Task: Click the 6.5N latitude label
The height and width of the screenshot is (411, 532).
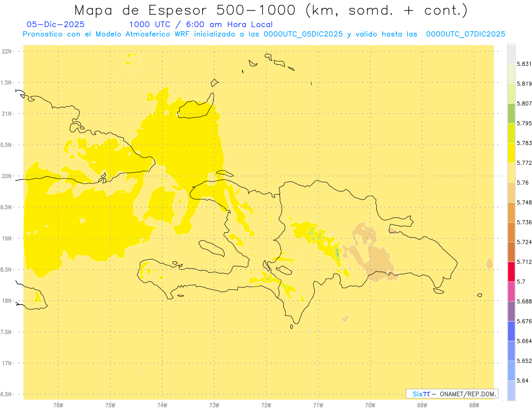Action: coord(6,395)
